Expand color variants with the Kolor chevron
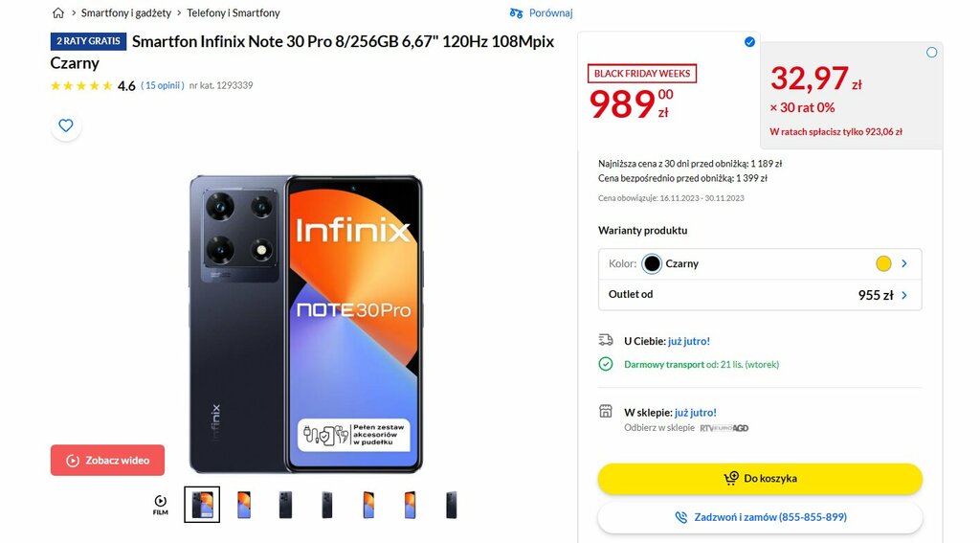 click(904, 263)
